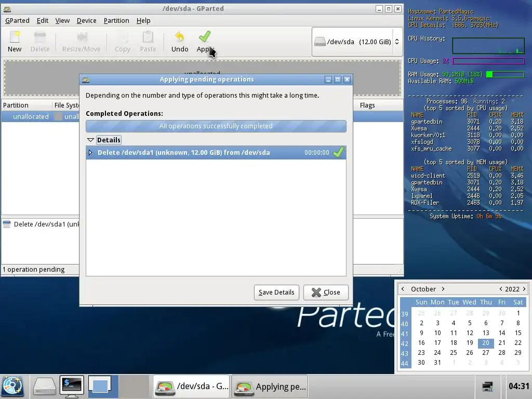Launch the terminal icon in taskbar
This screenshot has height=399, width=532.
coord(72,387)
